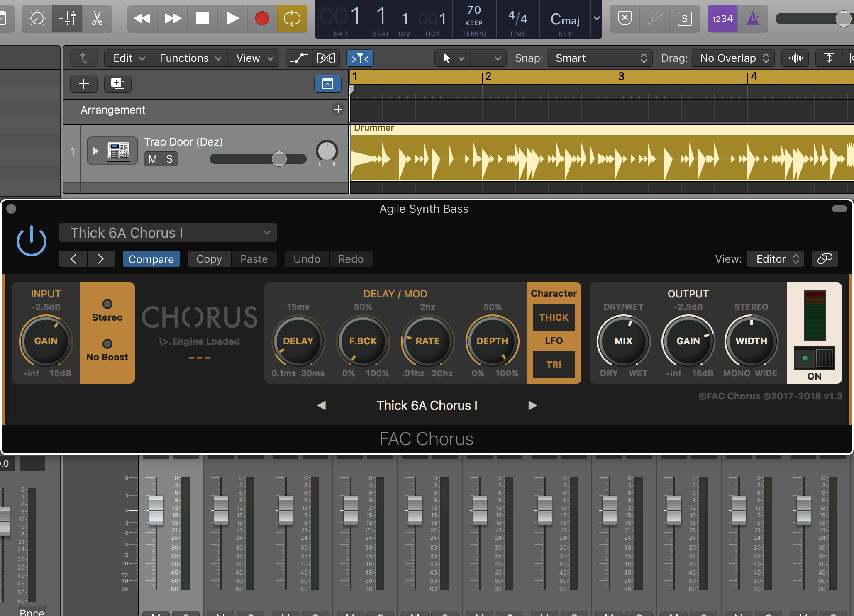Add a new track with plus button

click(84, 84)
